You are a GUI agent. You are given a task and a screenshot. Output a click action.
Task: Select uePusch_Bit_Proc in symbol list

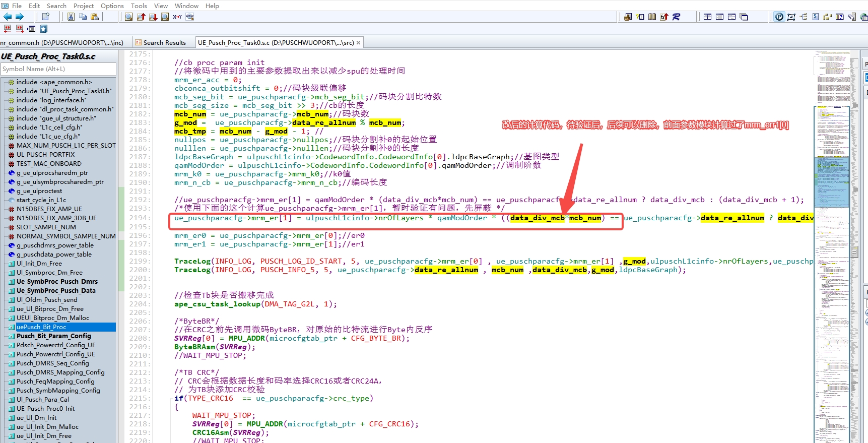(41, 327)
